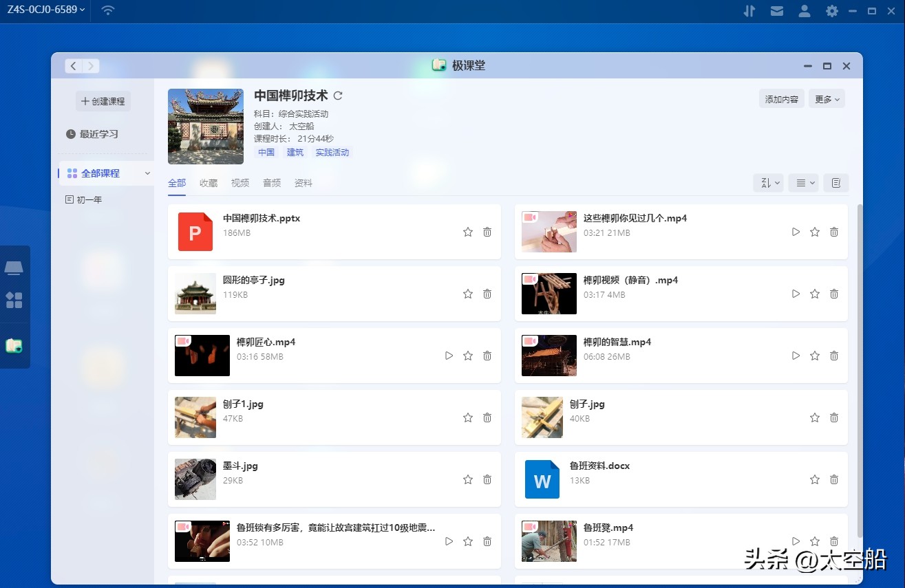Open the sort order dropdown
The height and width of the screenshot is (588, 905).
click(x=768, y=182)
